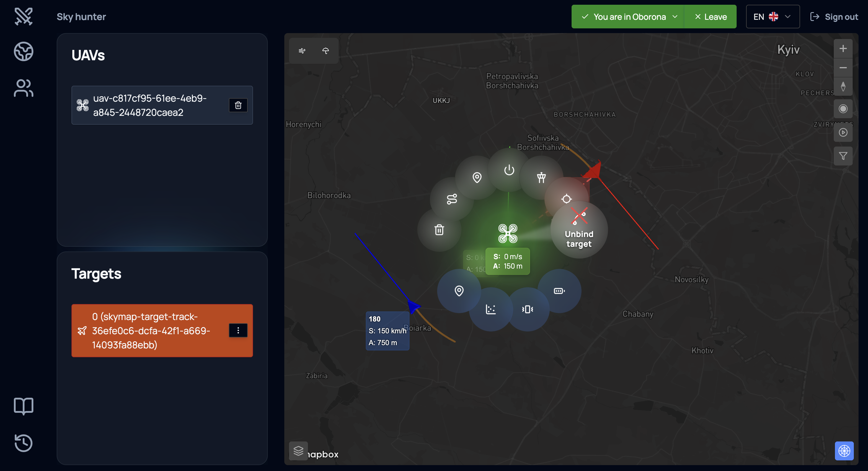Click the battery icon in lower radial menu
Viewport: 868px width, 471px height.
point(559,291)
